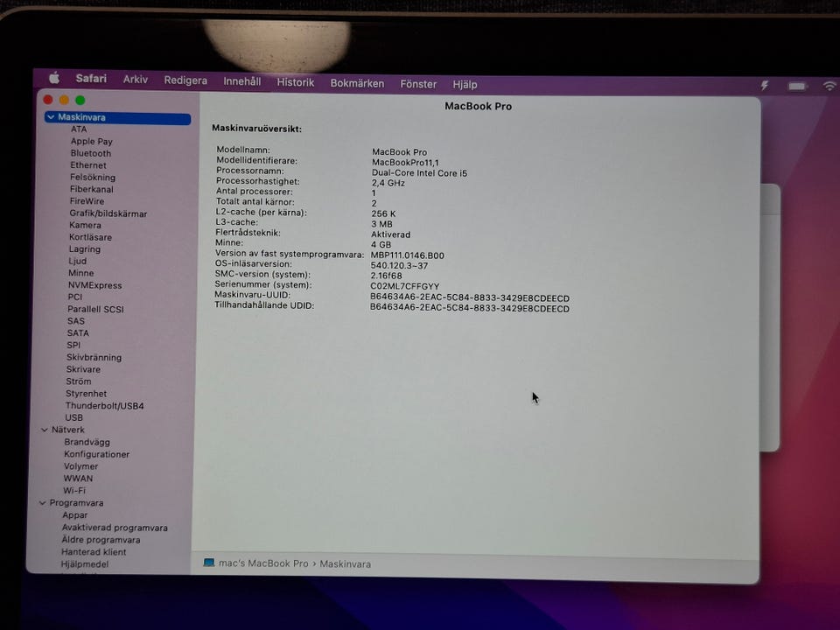Click the battery status icon

click(x=796, y=86)
